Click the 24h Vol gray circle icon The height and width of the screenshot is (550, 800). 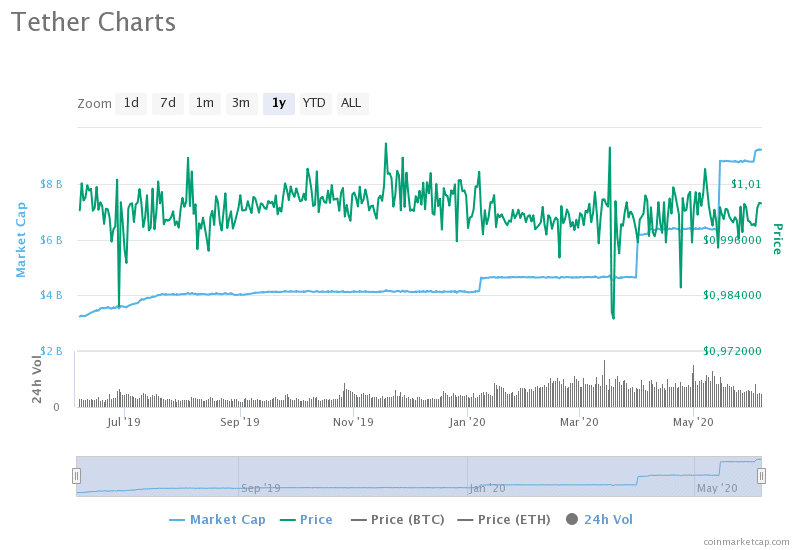click(x=572, y=519)
